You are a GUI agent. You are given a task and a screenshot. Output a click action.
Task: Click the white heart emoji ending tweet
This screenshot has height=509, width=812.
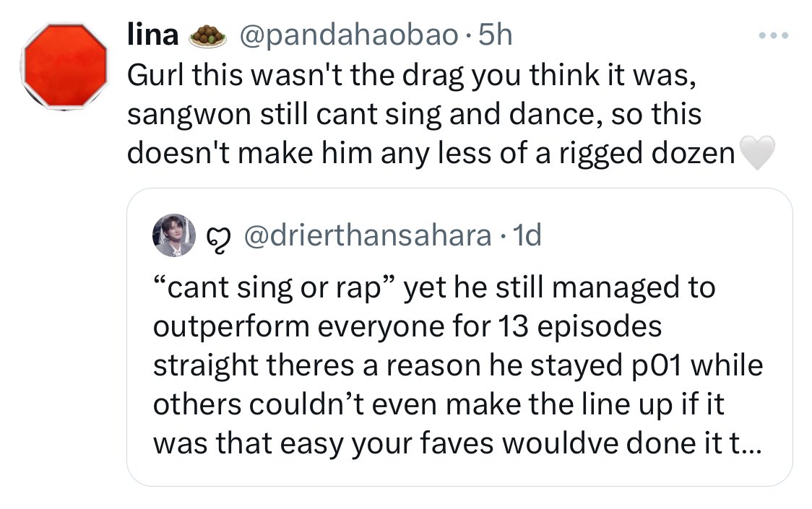tap(757, 152)
